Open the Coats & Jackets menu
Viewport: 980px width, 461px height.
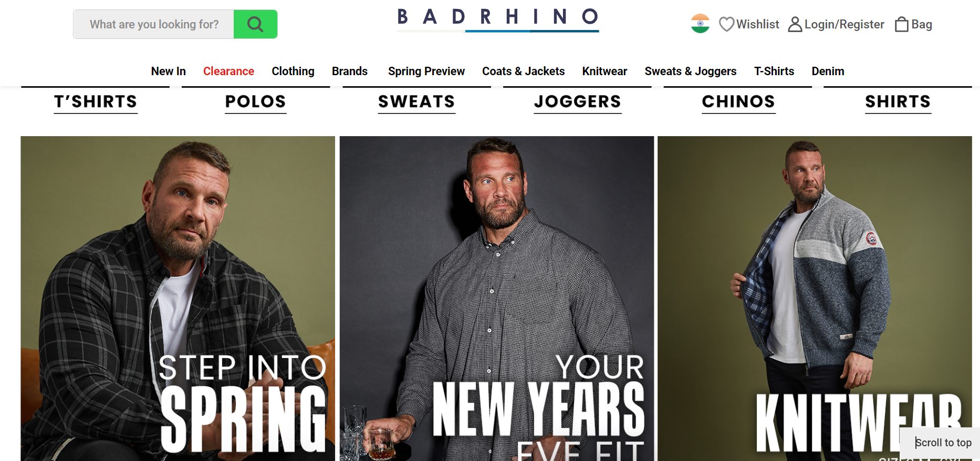click(524, 71)
